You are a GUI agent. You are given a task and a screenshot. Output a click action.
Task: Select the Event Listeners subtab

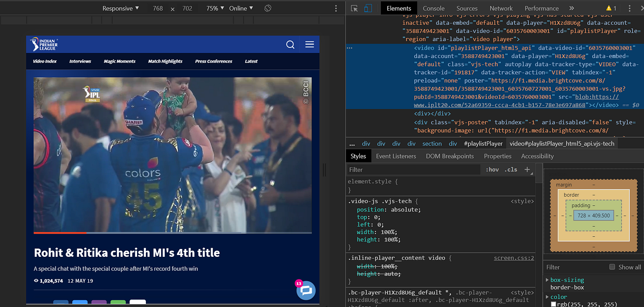pos(396,156)
